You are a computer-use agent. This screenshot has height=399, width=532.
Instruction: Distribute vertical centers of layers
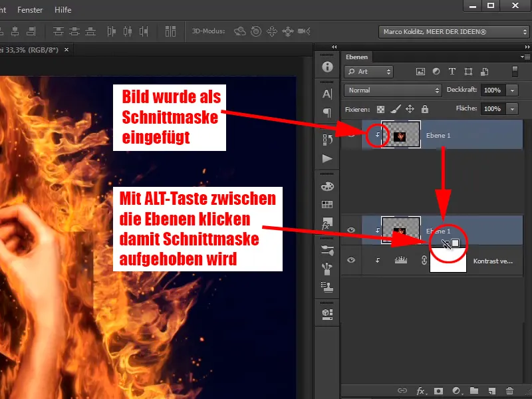tap(74, 31)
